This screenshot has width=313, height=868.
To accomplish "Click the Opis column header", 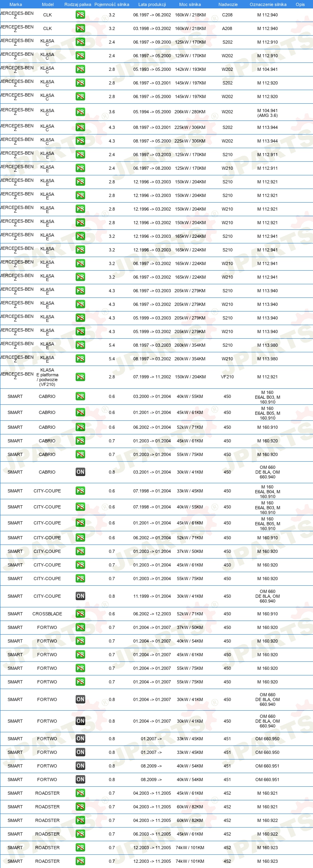I will coord(300,4).
